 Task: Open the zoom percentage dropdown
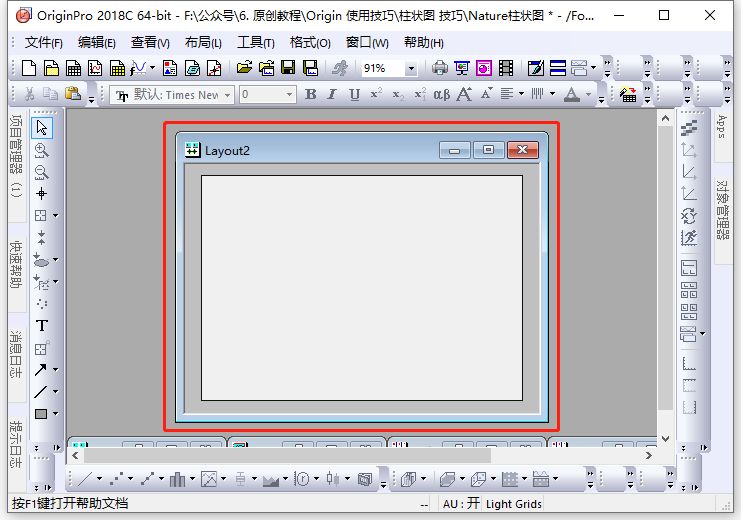411,69
